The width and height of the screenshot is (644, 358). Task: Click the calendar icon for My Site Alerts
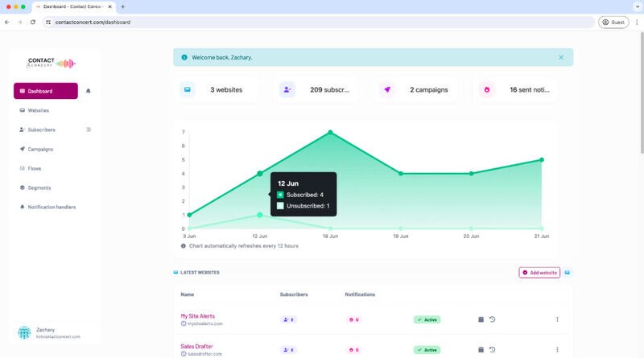click(481, 319)
